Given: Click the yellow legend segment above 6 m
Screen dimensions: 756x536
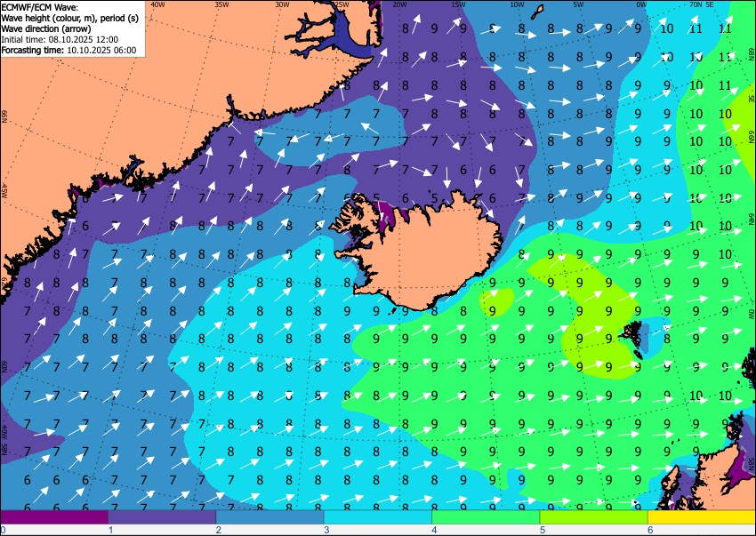Looking at the screenshot, I should (x=702, y=516).
